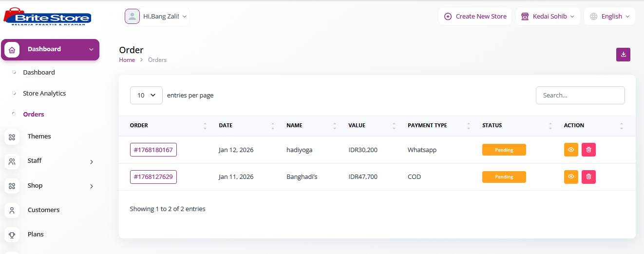Click the Brite Store logo

click(47, 17)
